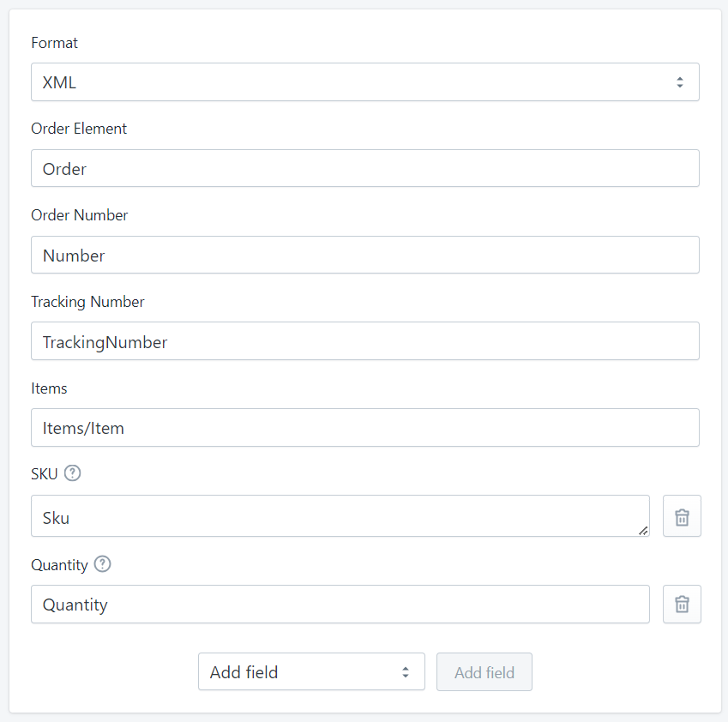Click the Quantity value input box
Image resolution: width=728 pixels, height=722 pixels.
340,605
